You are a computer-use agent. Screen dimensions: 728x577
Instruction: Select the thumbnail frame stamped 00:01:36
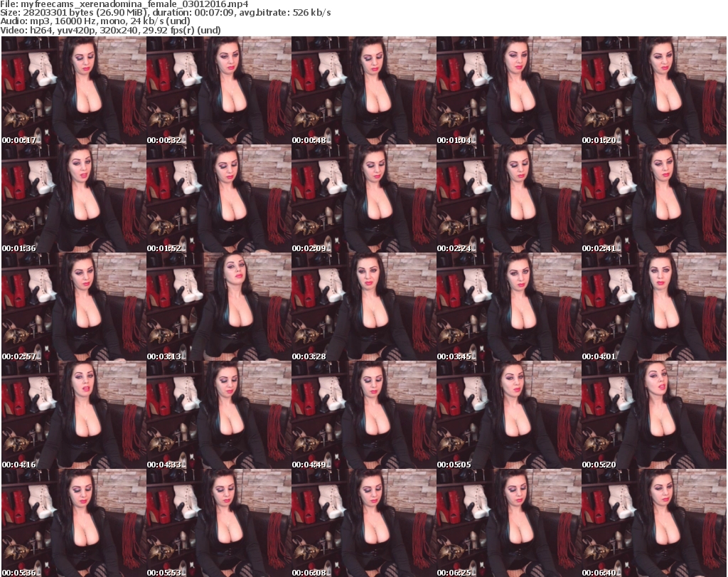tap(74, 198)
